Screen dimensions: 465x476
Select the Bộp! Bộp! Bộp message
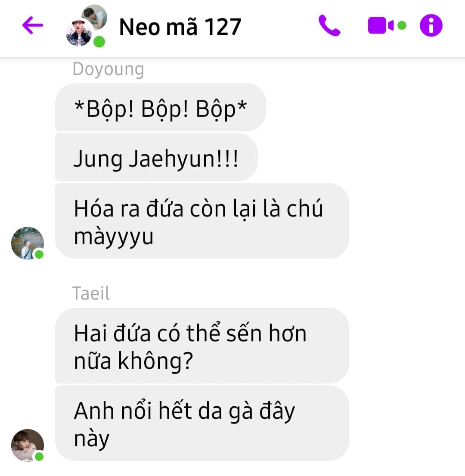click(161, 108)
